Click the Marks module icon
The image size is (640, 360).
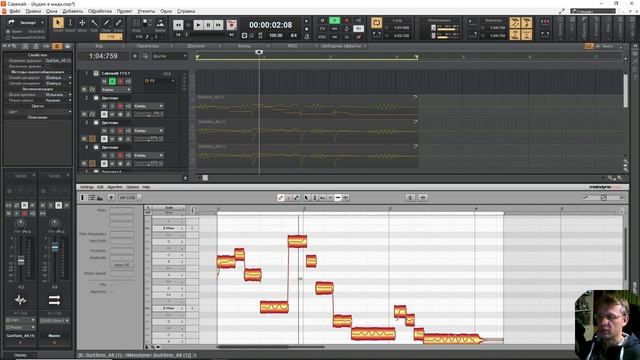[160, 23]
